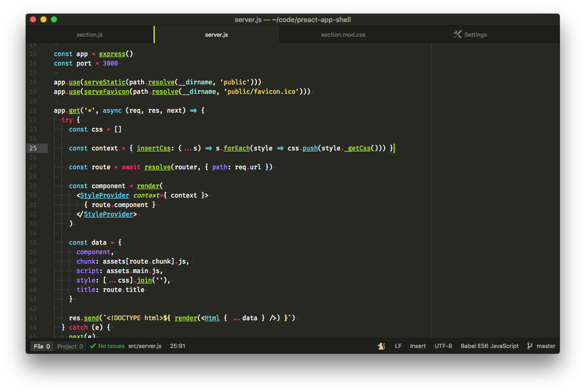The height and width of the screenshot is (392, 585).
Task: Click the LF line-ending indicator
Action: (398, 346)
